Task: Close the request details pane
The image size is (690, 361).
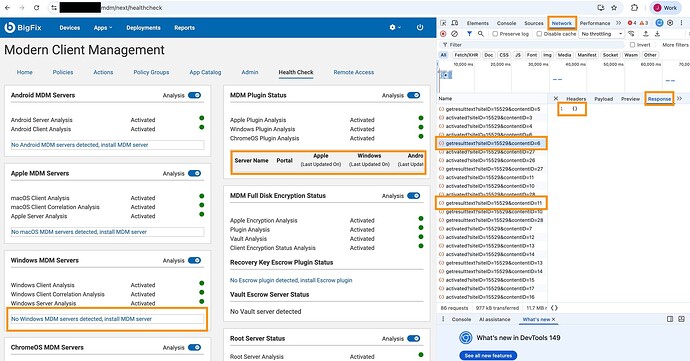Action: tap(556, 99)
